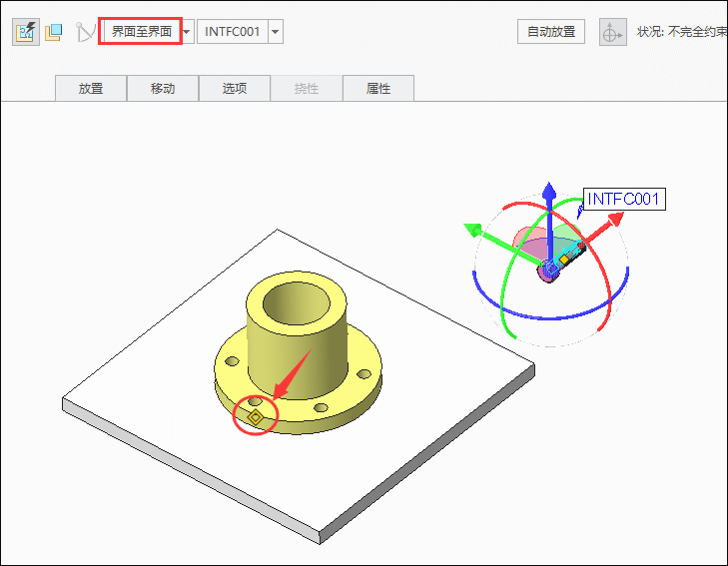Click the INTFC001 label in viewport
The height and width of the screenshot is (566, 728).
[x=624, y=199]
